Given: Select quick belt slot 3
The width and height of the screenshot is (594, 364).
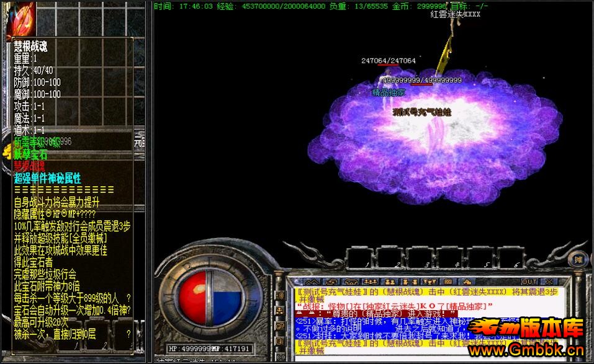Looking at the screenshot, I should pyautogui.click(x=420, y=259).
